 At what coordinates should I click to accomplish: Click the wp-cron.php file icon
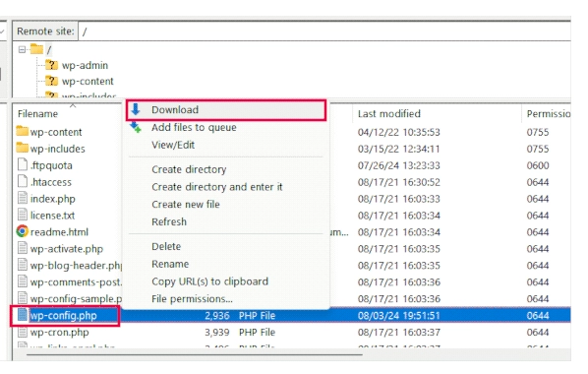coord(23,332)
